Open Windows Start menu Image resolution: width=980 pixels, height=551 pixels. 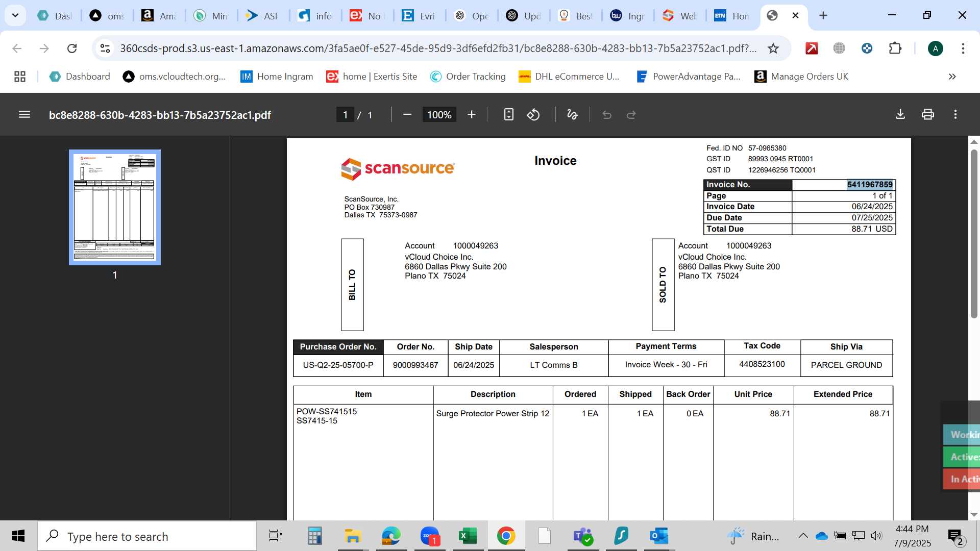coord(18,536)
